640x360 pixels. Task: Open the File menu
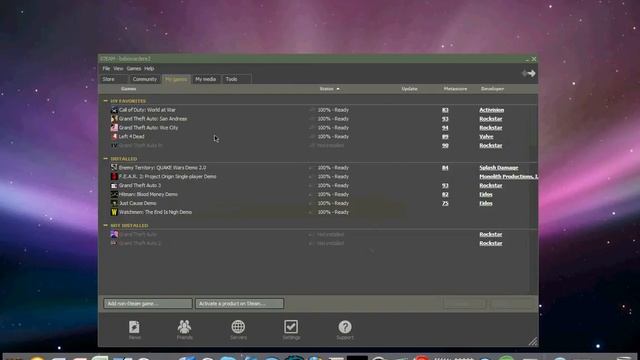click(106, 69)
